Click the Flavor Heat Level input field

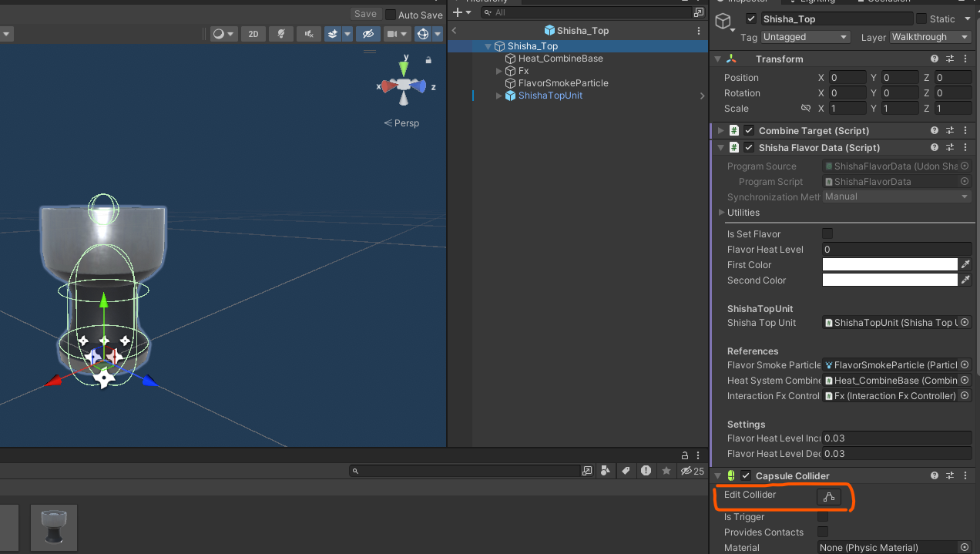[x=897, y=249]
